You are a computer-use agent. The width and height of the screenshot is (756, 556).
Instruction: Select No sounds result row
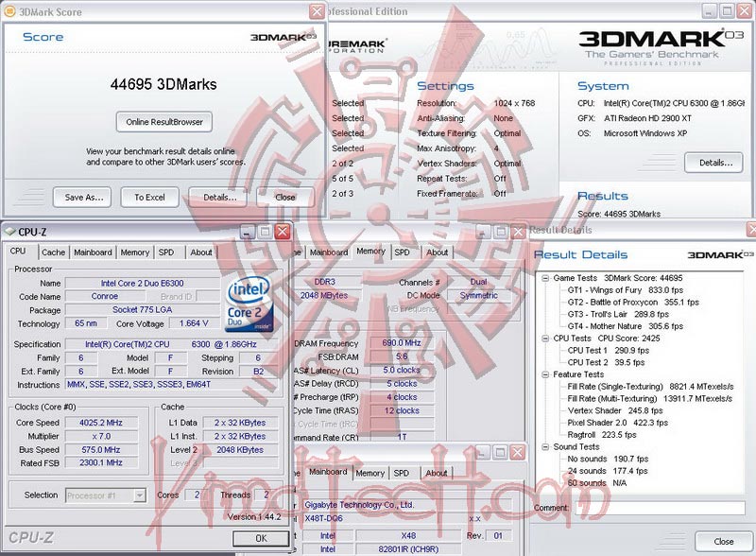point(608,459)
